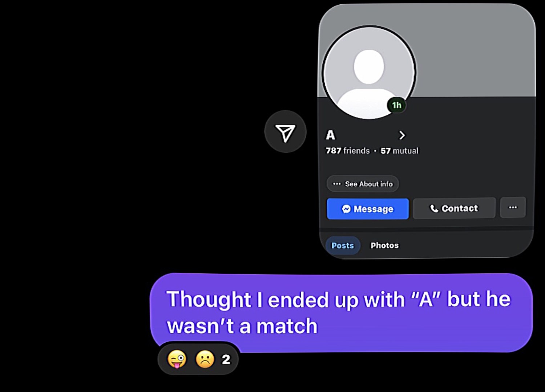Select the purple "wasn't a match" message bubble

pos(341,313)
